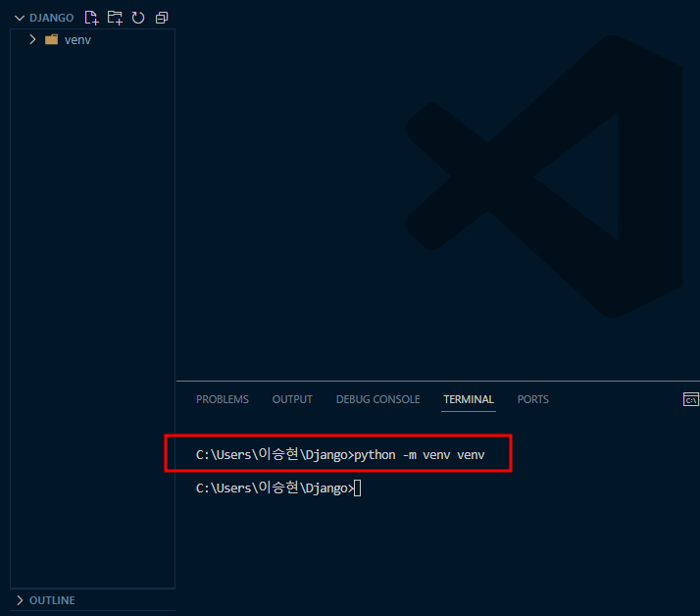Select the TERMINAL tab

point(469,399)
